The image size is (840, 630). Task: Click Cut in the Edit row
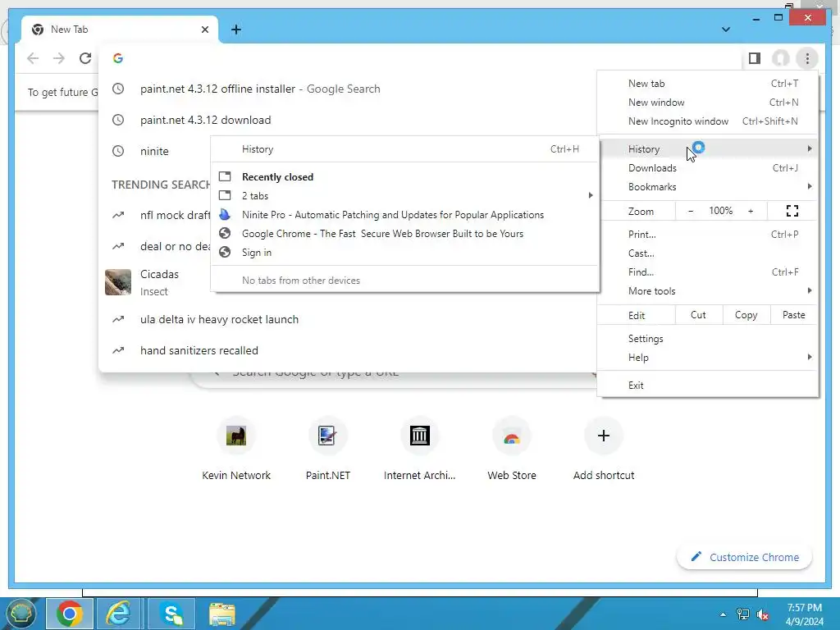point(698,315)
